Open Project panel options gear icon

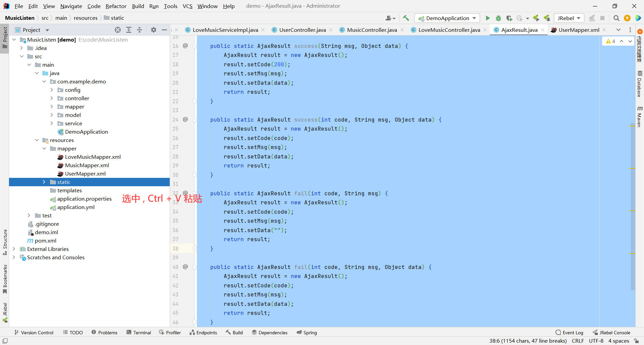tap(154, 30)
